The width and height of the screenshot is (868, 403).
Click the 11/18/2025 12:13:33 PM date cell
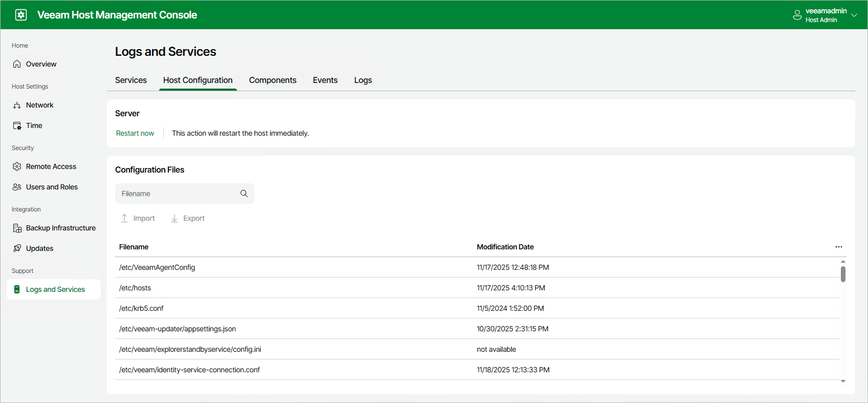513,370
